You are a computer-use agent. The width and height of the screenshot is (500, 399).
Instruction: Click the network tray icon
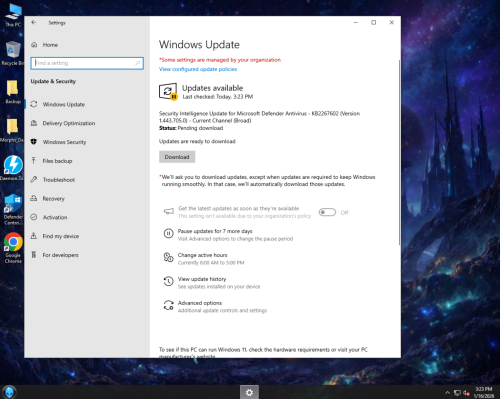pos(457,393)
